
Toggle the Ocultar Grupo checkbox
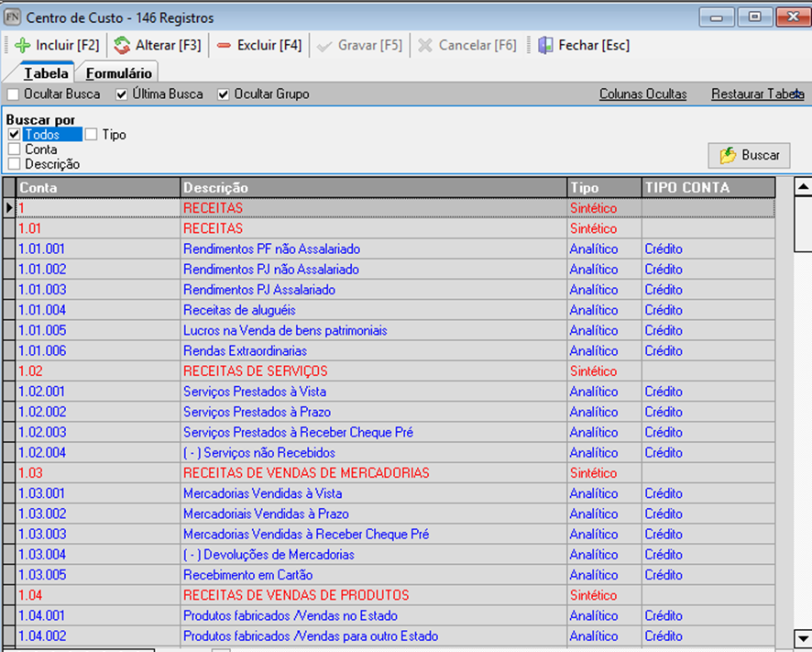pos(223,94)
